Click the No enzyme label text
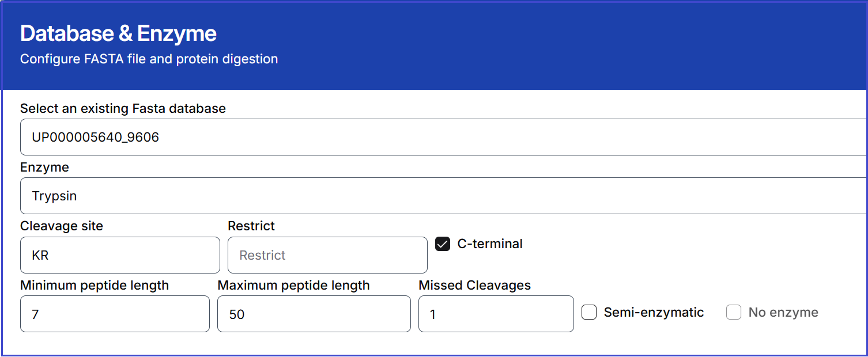Image resolution: width=868 pixels, height=357 pixels. tap(783, 313)
